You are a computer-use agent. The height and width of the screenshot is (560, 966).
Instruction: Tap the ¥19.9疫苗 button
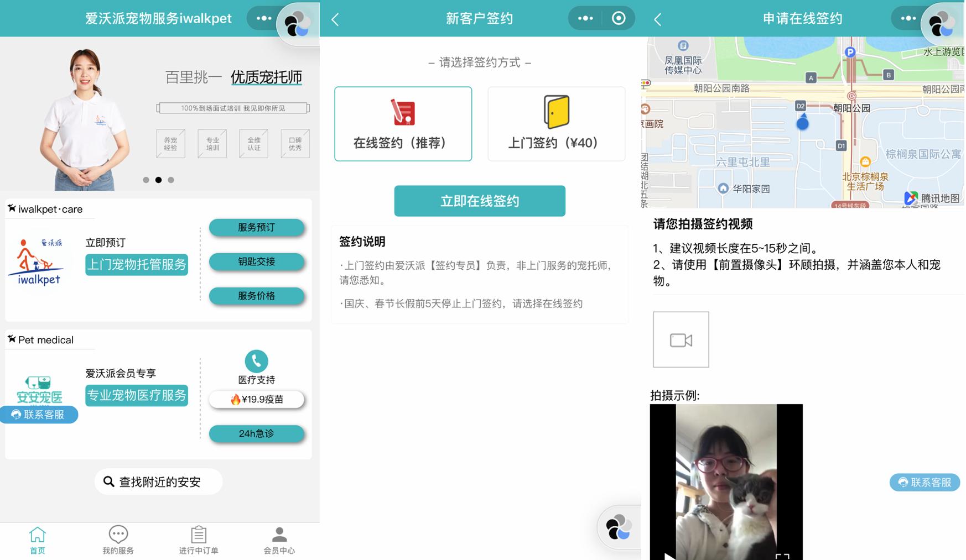[257, 399]
